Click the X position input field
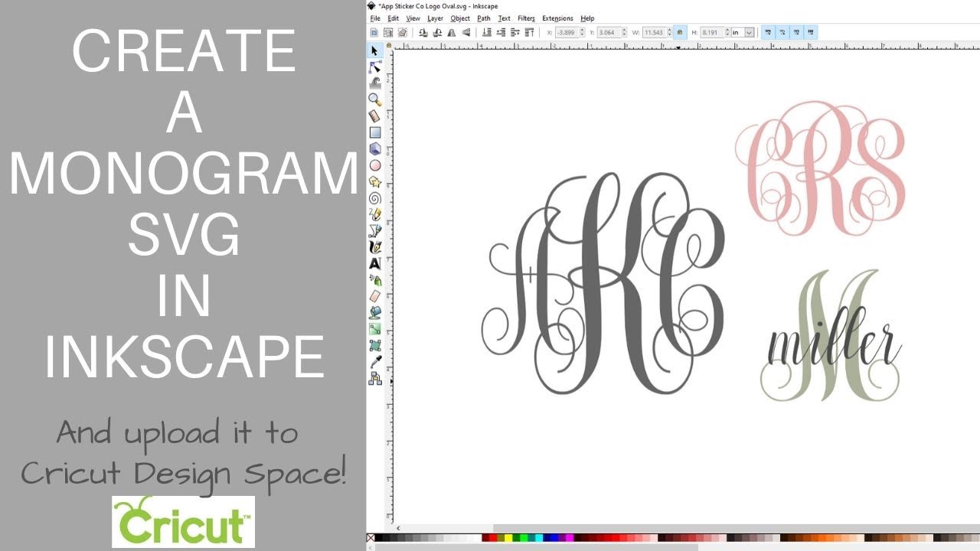 (567, 32)
